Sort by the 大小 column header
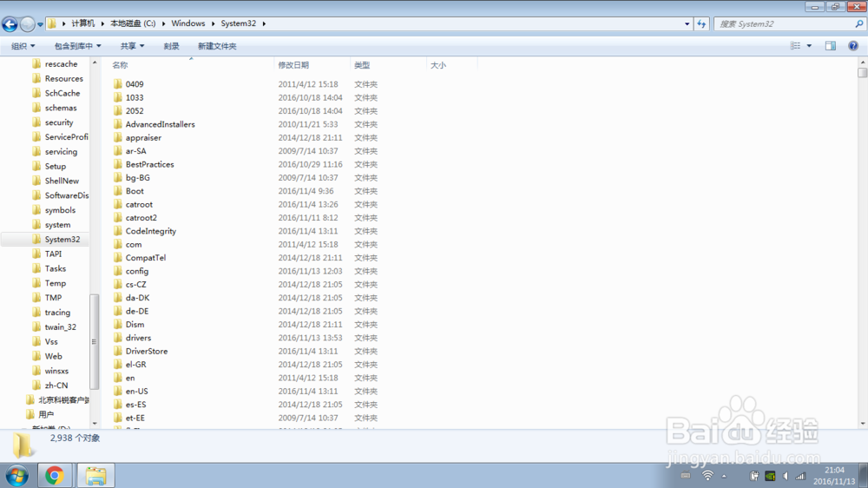The width and height of the screenshot is (868, 488). [x=437, y=65]
